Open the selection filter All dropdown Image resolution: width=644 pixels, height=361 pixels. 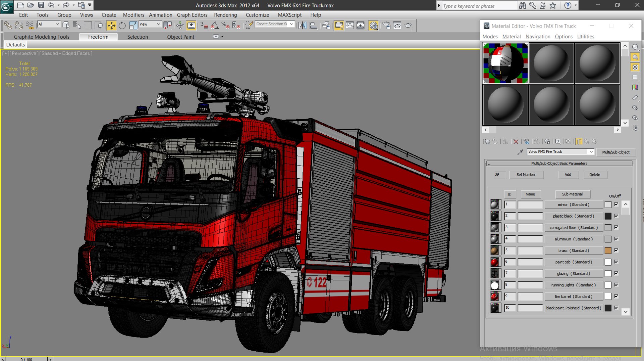pos(49,24)
